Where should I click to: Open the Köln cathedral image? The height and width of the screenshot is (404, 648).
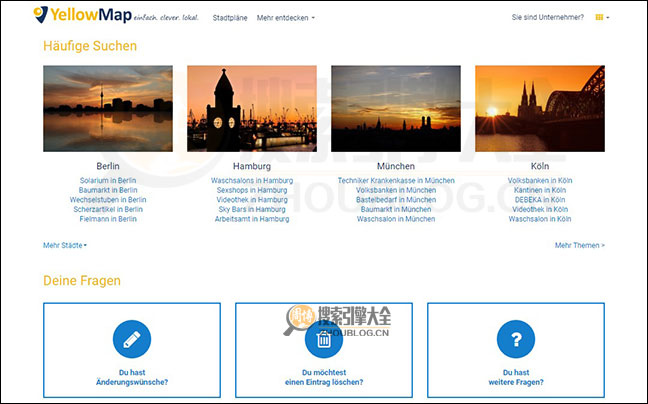(539, 108)
